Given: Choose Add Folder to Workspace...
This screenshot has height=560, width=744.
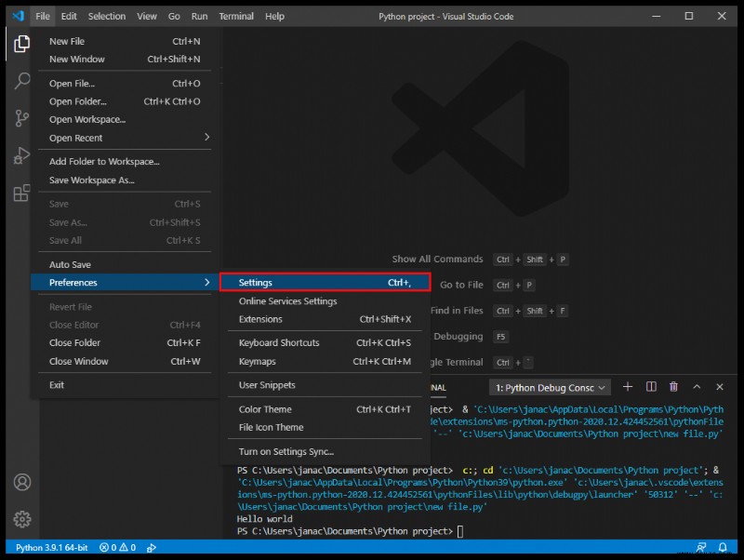Looking at the screenshot, I should pyautogui.click(x=126, y=161).
